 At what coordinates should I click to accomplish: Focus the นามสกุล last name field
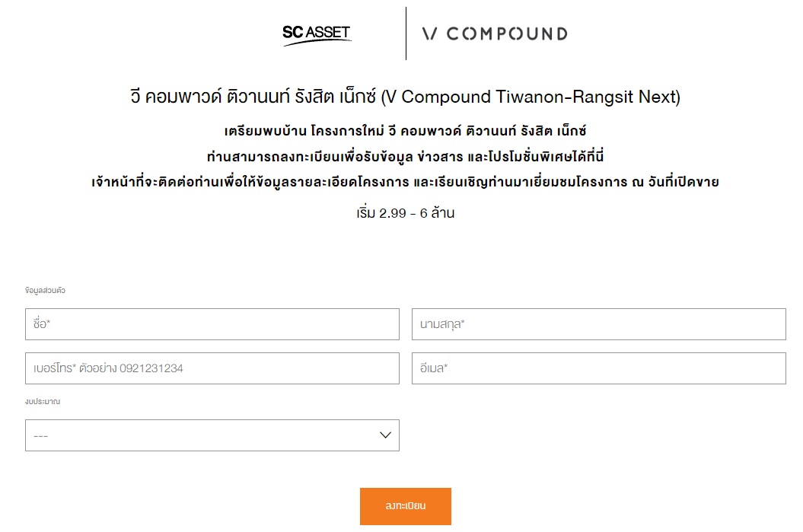pos(598,324)
